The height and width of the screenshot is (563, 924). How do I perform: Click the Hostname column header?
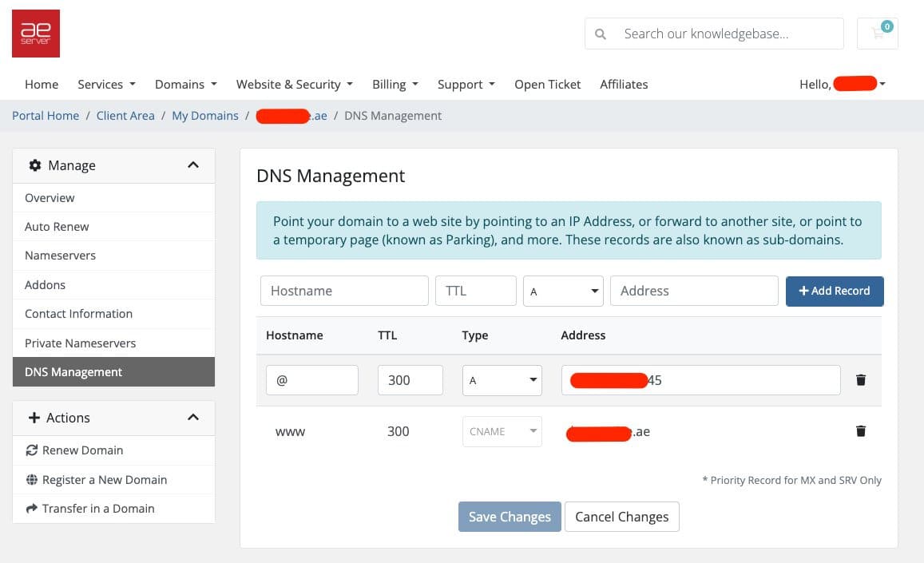295,335
